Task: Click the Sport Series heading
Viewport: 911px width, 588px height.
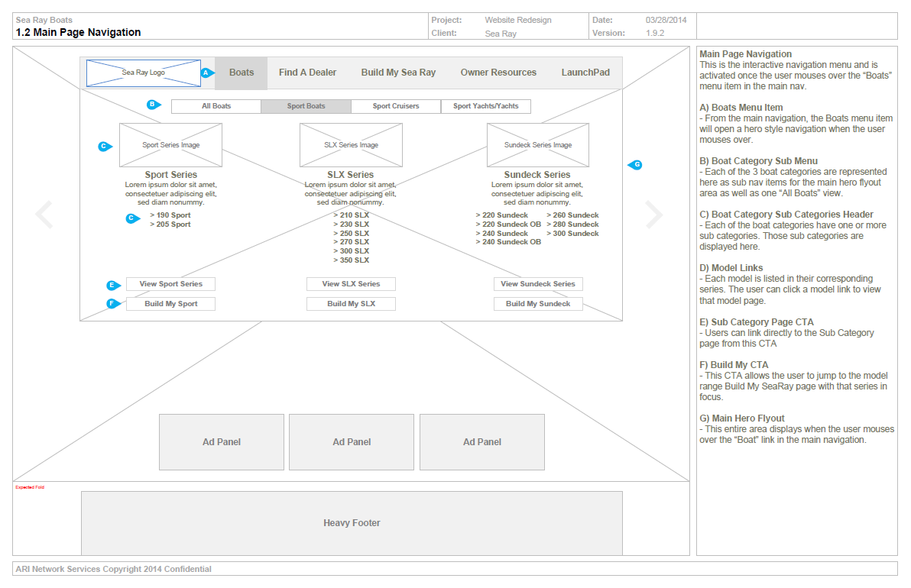Action: point(171,175)
